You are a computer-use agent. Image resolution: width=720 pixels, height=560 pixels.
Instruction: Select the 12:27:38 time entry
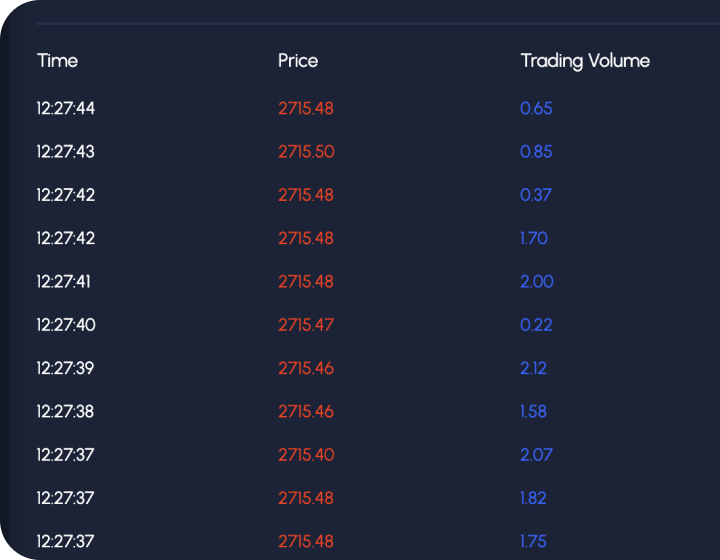pyautogui.click(x=65, y=411)
